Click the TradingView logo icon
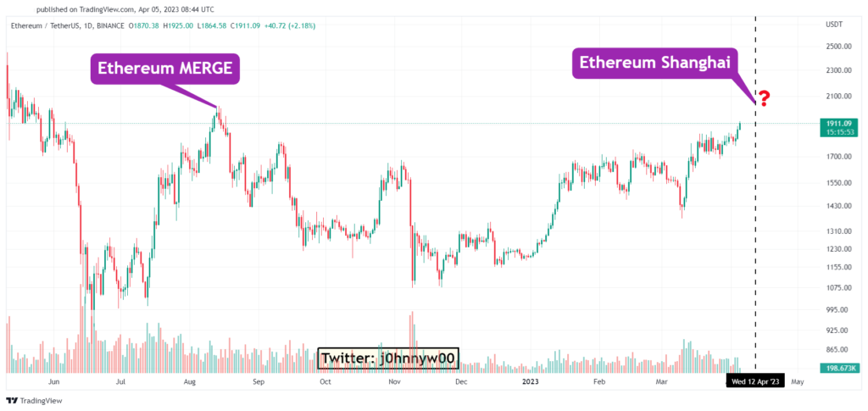Viewport: 868px width, 411px height. click(12, 400)
